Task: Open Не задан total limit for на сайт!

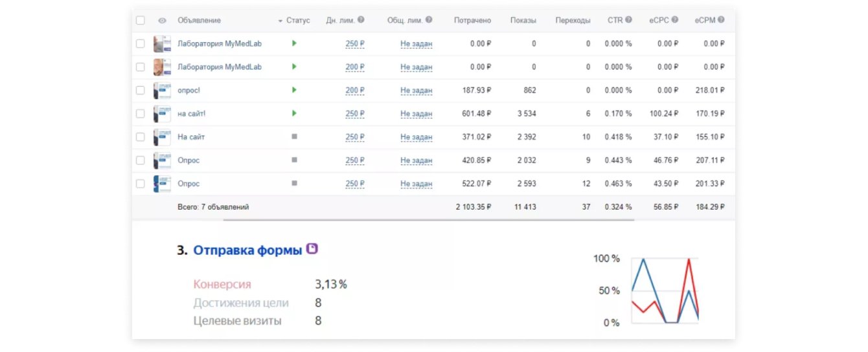Action: click(x=416, y=114)
